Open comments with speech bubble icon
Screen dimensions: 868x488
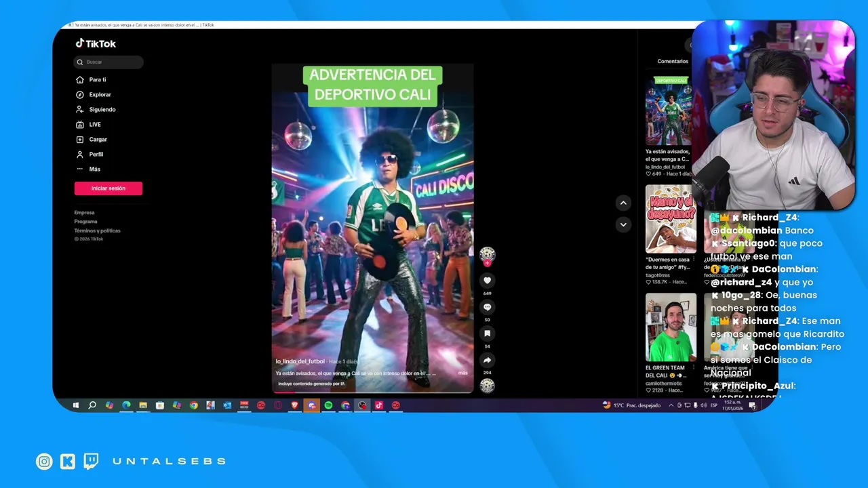coord(487,307)
